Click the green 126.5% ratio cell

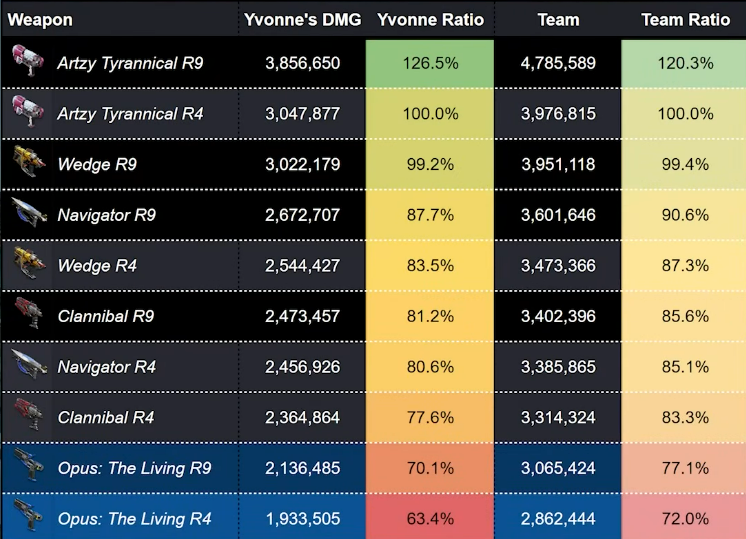(430, 63)
